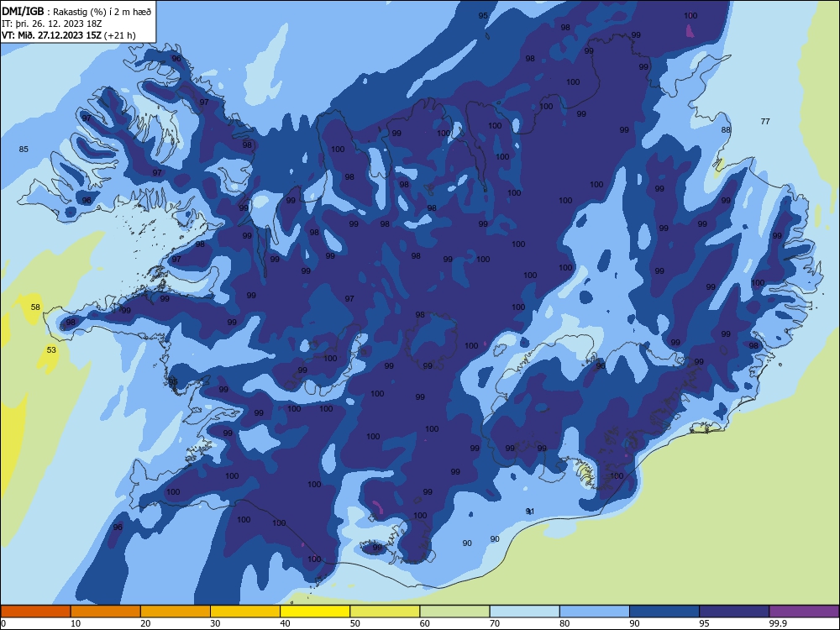Click the orange 10–20 legend swatch
The height and width of the screenshot is (630, 840).
click(106, 612)
